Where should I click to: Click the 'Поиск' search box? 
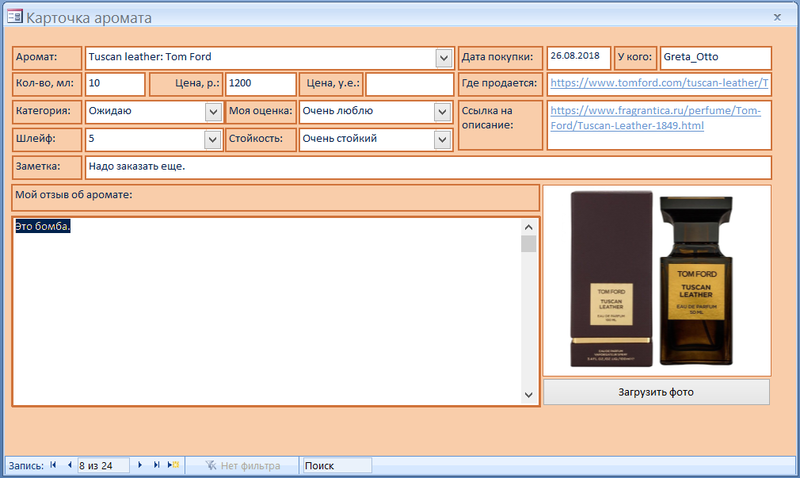click(337, 465)
